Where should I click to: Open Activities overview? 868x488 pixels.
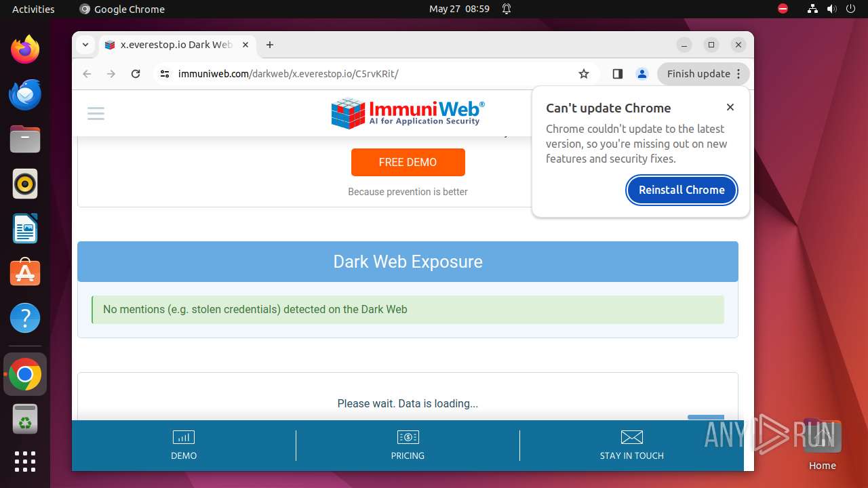tap(33, 9)
